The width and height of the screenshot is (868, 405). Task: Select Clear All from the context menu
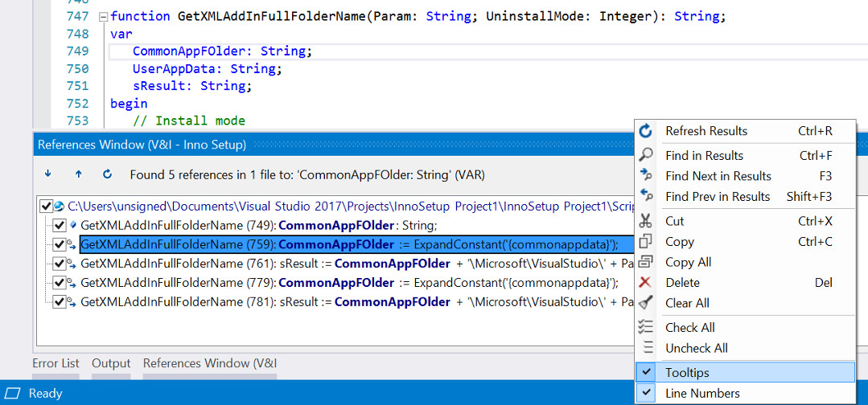click(745, 303)
